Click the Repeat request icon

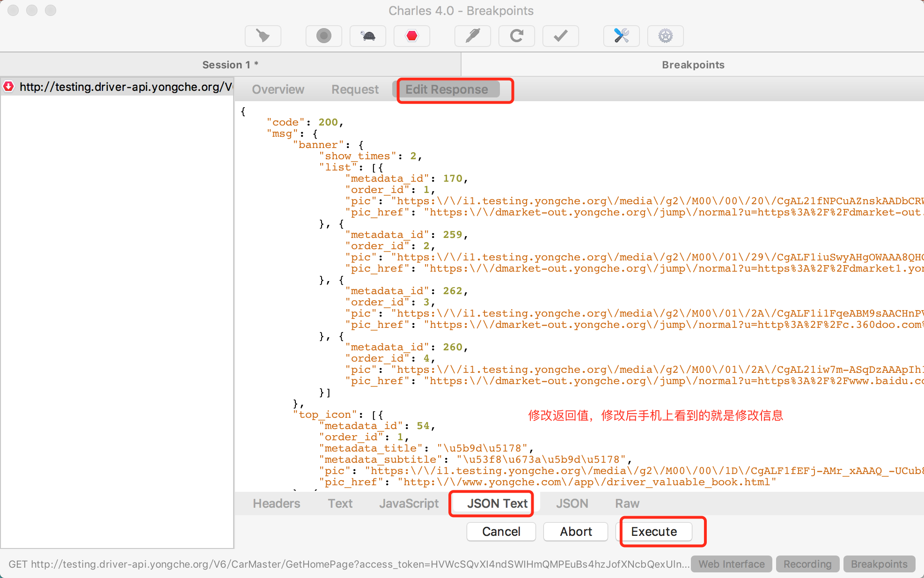[x=517, y=36]
